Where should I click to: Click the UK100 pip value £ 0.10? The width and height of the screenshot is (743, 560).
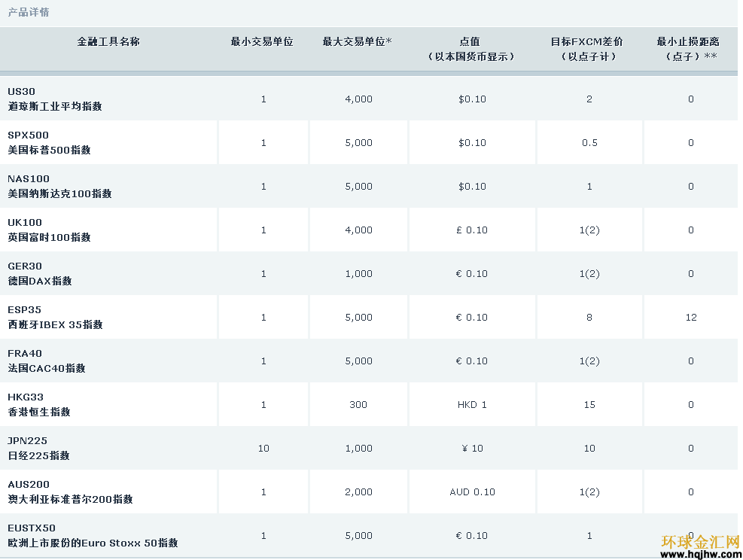[x=472, y=230]
